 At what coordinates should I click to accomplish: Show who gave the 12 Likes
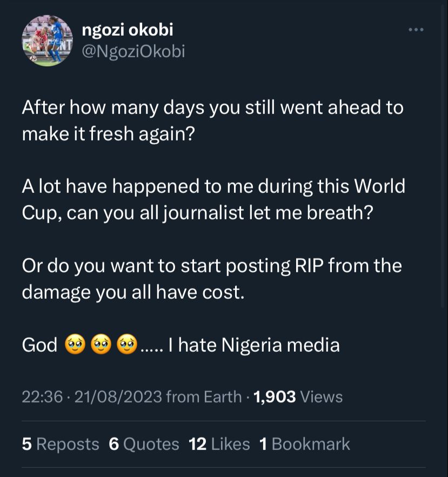click(x=219, y=444)
